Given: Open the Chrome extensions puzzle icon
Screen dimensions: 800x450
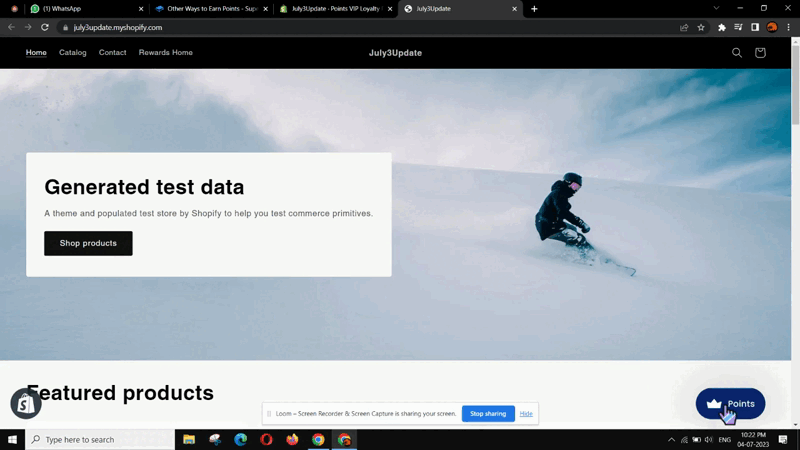Looking at the screenshot, I should click(722, 27).
